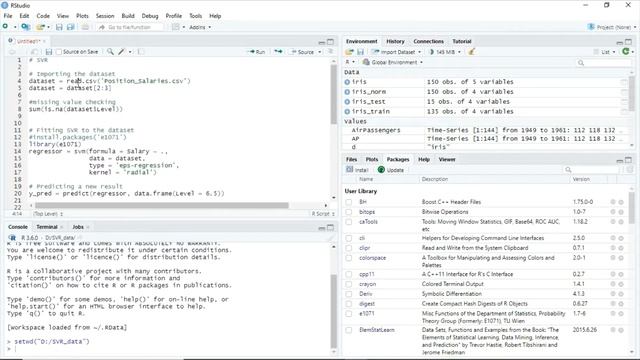Screen dimensions: 640x360
Task: Click the Go to file/function field
Action: pos(130,27)
